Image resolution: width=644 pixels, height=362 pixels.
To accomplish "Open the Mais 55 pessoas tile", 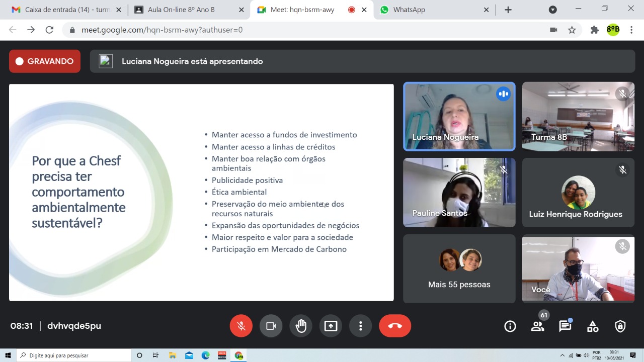I will (459, 268).
